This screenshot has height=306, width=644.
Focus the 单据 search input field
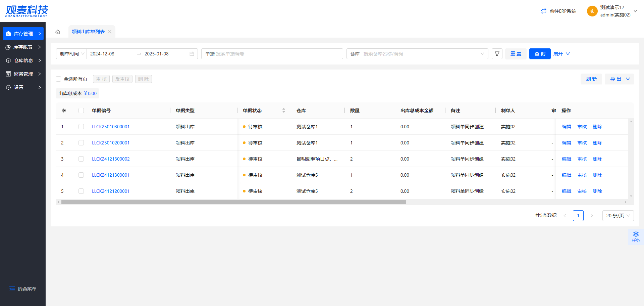pyautogui.click(x=272, y=54)
